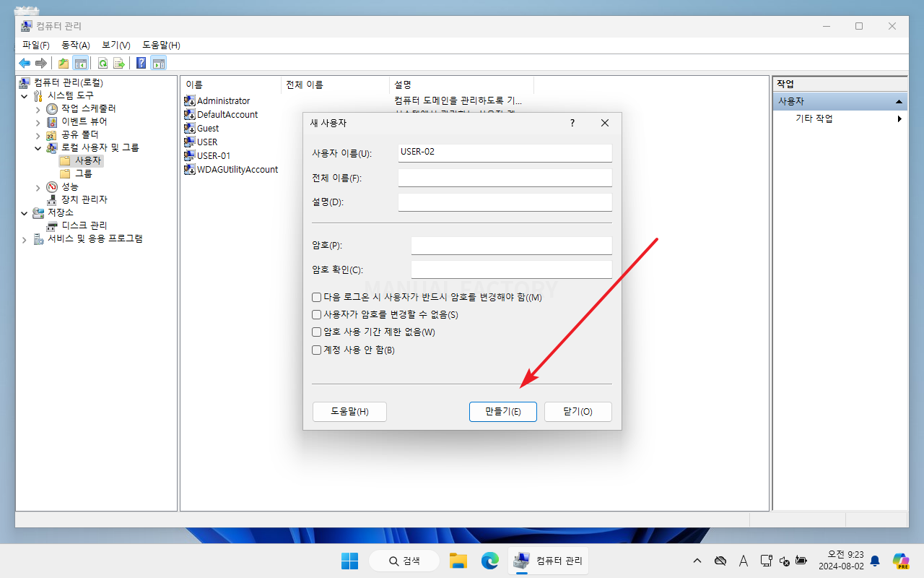The width and height of the screenshot is (924, 578).
Task: Close the 새 사용자 dialog with X
Action: [605, 124]
